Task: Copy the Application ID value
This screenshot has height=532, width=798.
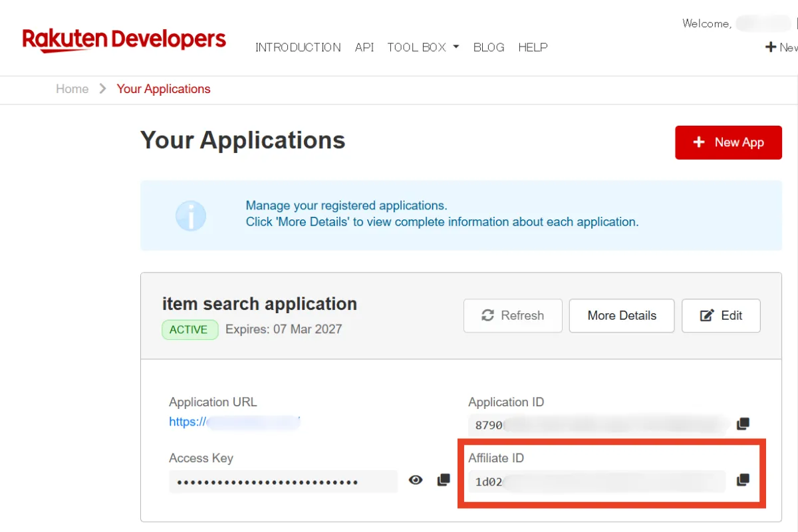Action: click(x=743, y=424)
